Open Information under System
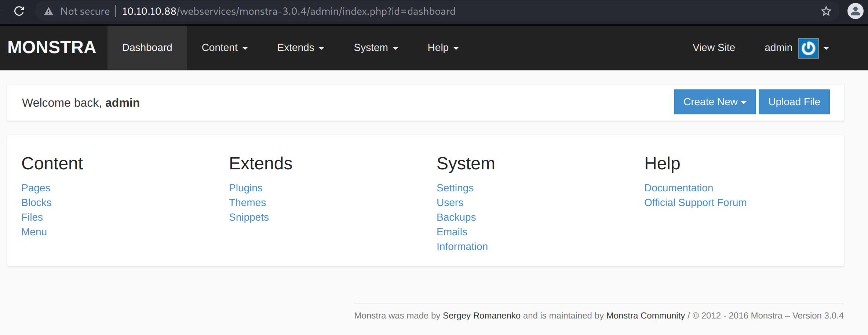Image resolution: width=868 pixels, height=335 pixels. [x=462, y=247]
